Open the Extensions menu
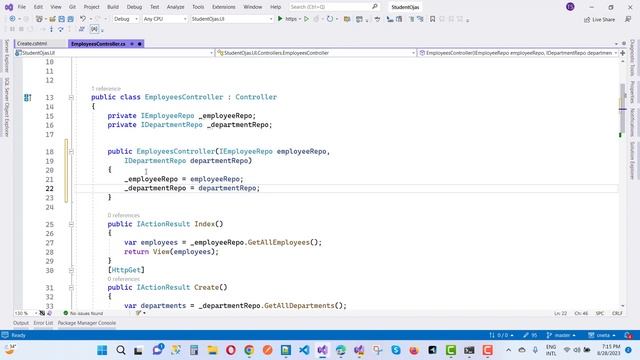The height and width of the screenshot is (360, 640). pyautogui.click(x=224, y=7)
